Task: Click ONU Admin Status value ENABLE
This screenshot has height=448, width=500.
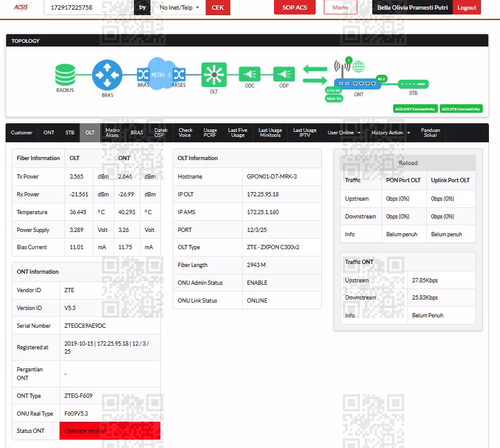Action: [x=257, y=283]
